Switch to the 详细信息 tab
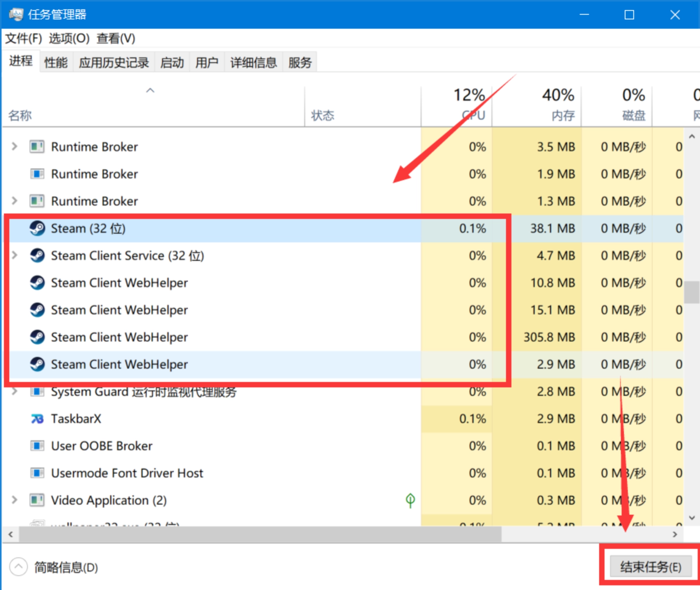 (x=253, y=62)
